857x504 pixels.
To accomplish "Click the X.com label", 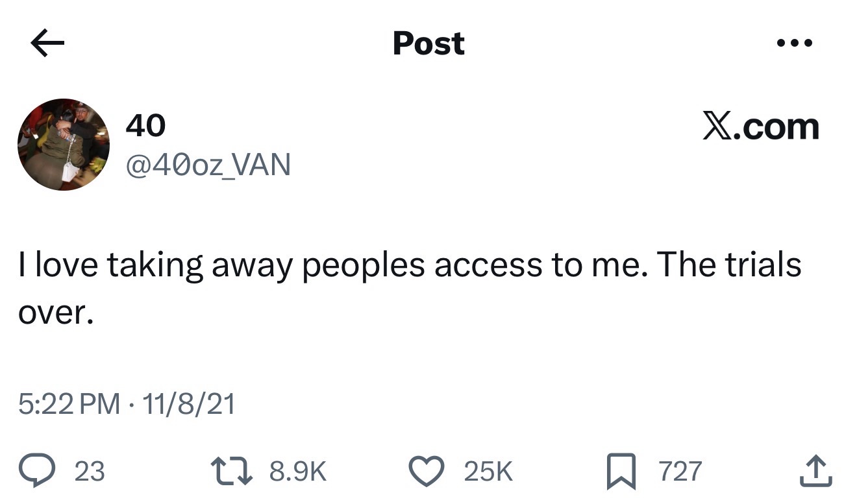I will click(760, 126).
